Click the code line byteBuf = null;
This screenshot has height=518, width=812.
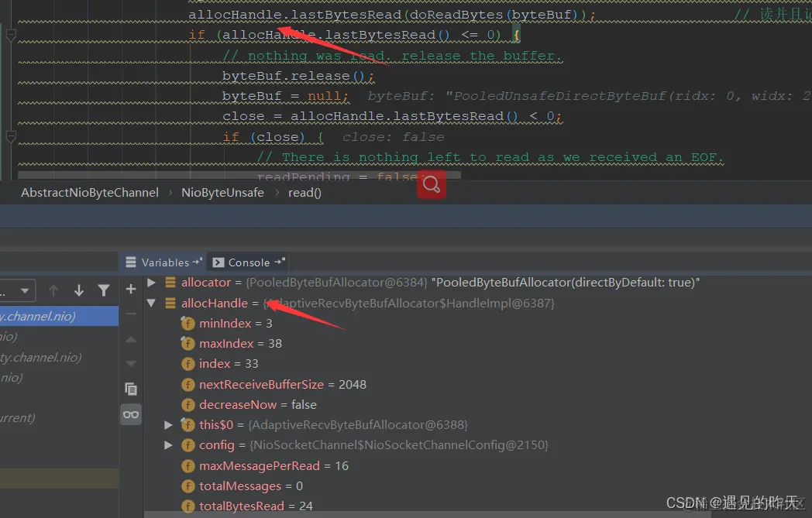285,96
